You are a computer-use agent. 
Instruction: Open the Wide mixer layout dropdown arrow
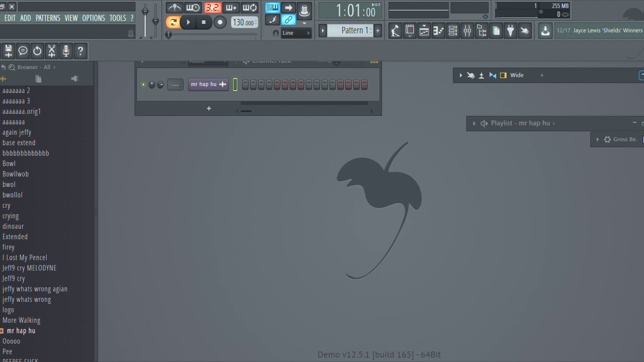tap(542, 75)
